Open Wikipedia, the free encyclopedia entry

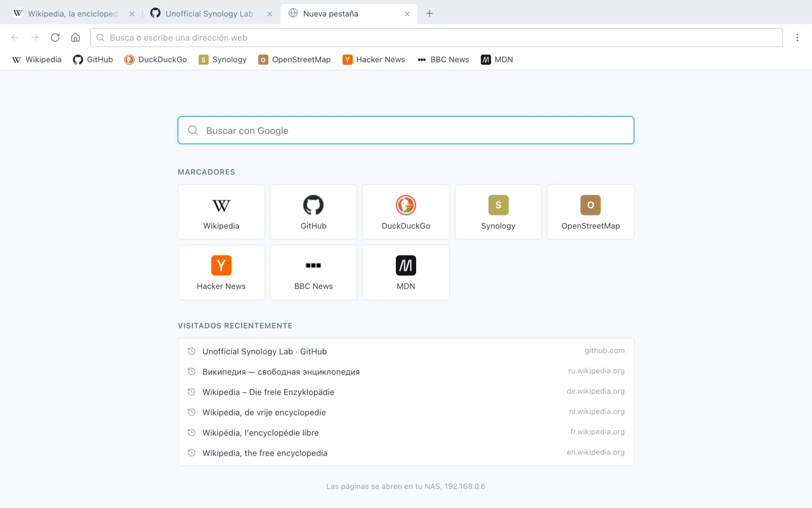point(406,453)
